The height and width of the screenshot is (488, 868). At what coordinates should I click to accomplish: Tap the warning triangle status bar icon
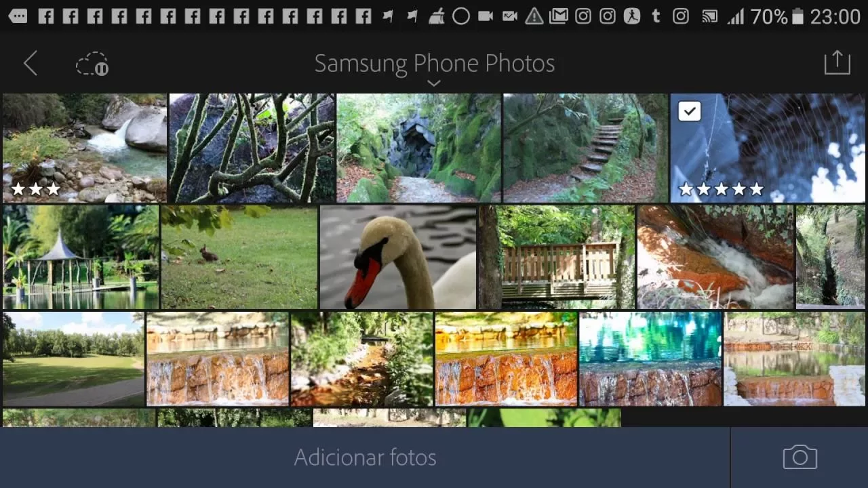click(534, 16)
